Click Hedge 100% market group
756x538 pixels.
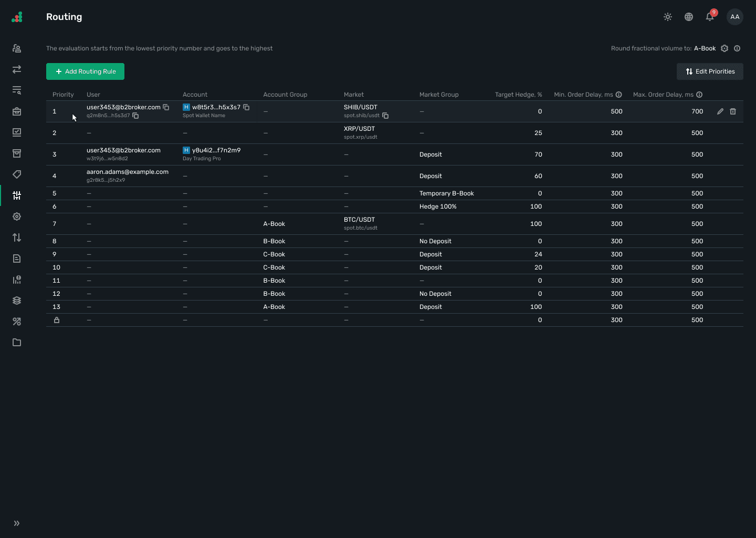click(438, 206)
